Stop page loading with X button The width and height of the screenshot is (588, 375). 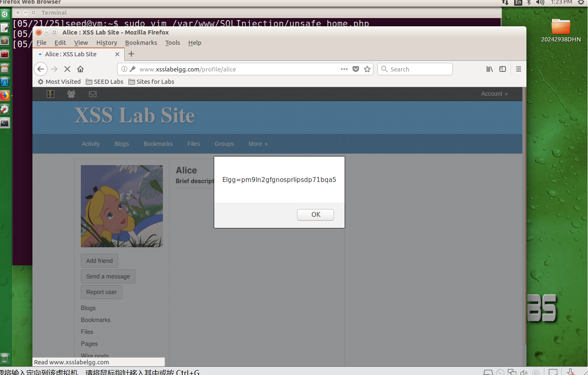pyautogui.click(x=67, y=69)
